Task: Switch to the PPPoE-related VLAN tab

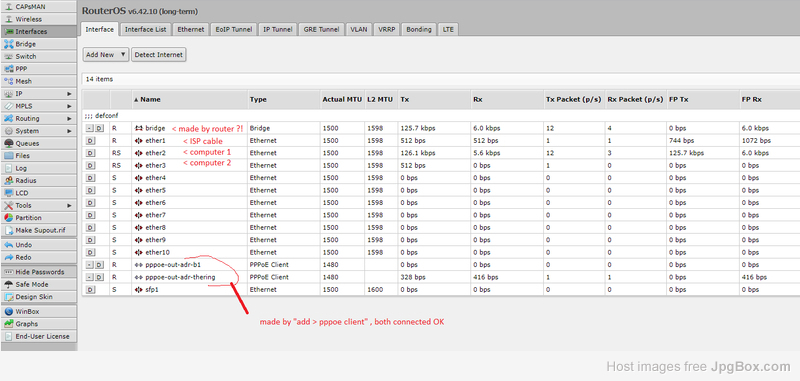Action: [x=359, y=30]
